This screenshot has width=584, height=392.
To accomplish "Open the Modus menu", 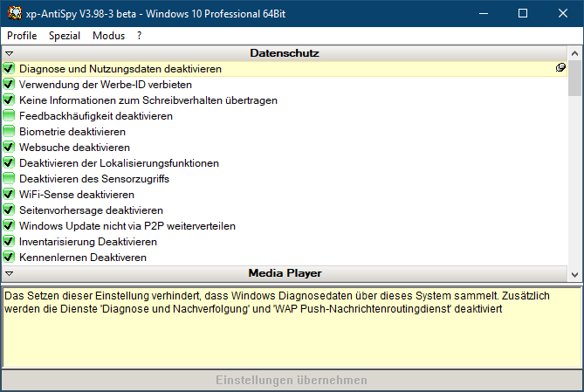I will click(x=109, y=36).
